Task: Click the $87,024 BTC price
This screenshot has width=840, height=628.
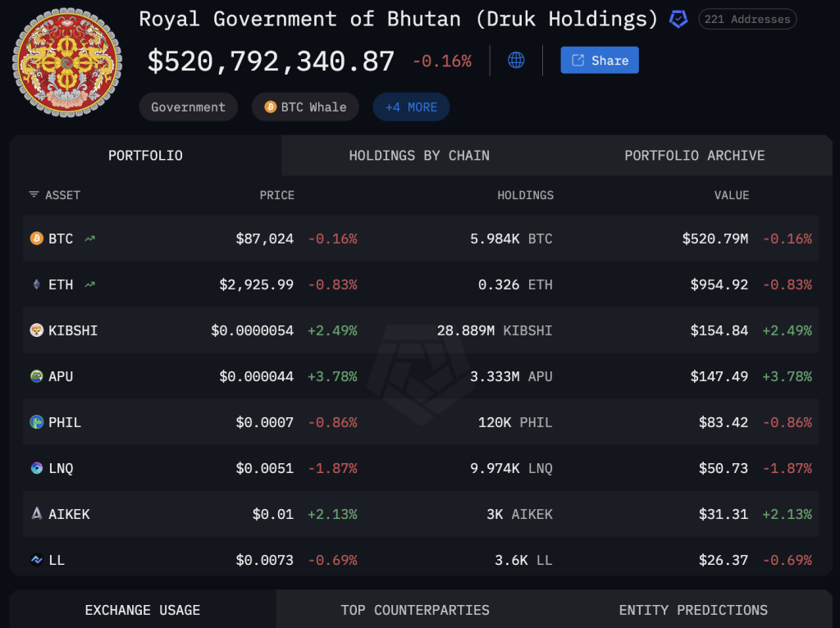Action: tap(265, 239)
